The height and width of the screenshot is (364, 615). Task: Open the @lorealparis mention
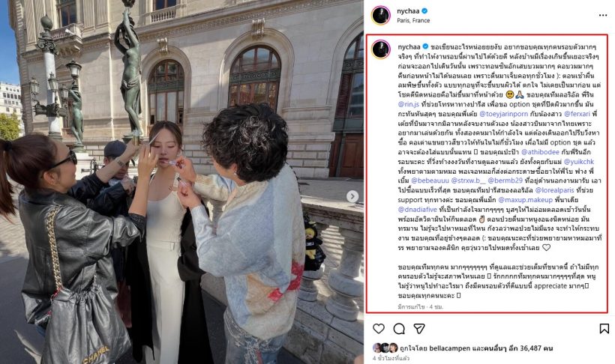click(x=554, y=190)
